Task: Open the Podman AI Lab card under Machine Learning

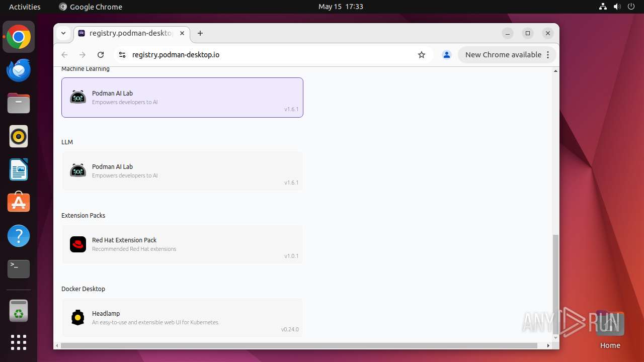Action: click(x=182, y=98)
